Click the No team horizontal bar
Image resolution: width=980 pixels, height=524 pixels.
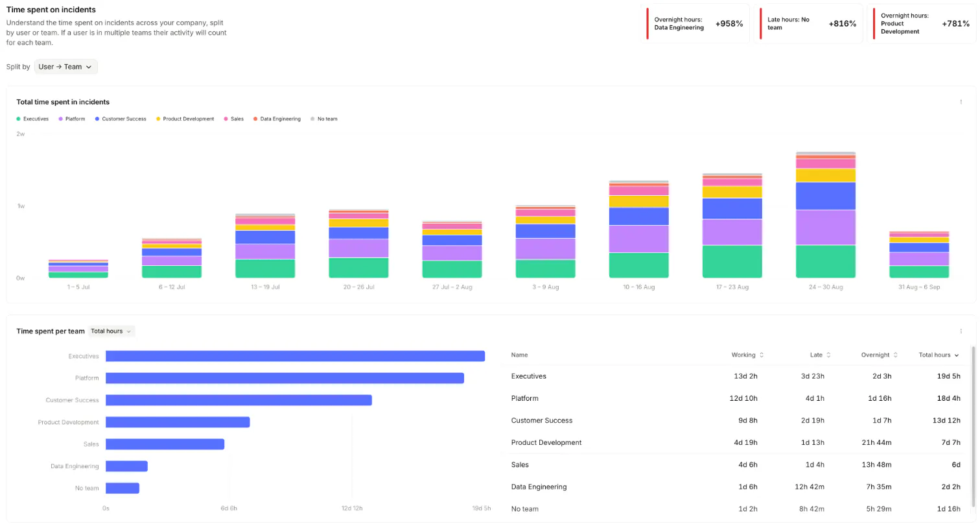pyautogui.click(x=122, y=488)
